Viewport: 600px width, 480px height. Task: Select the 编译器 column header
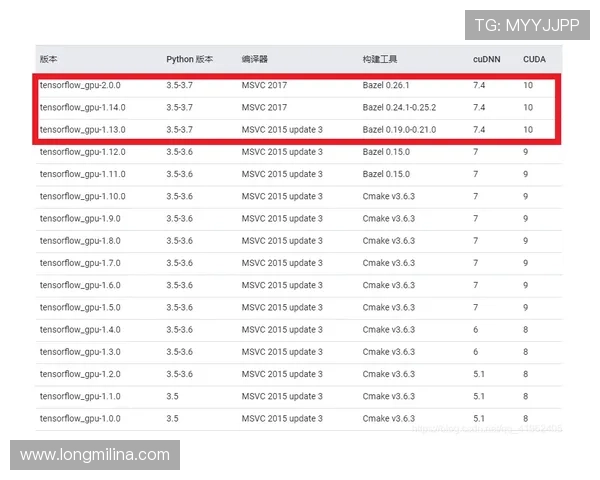(x=255, y=60)
